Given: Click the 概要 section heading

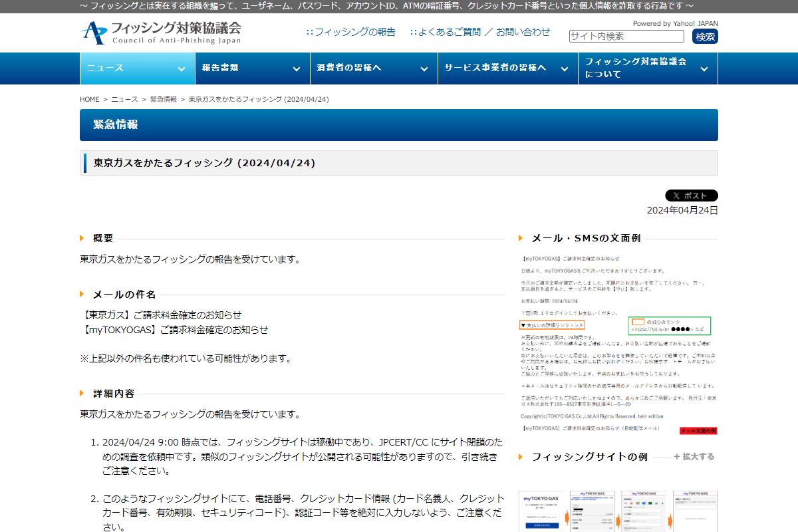Looking at the screenshot, I should point(103,238).
